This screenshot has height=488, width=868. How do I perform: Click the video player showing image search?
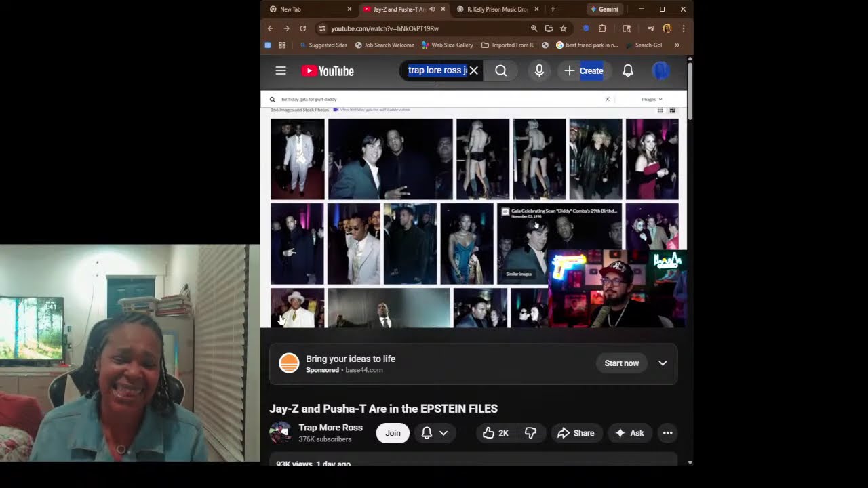(x=475, y=209)
